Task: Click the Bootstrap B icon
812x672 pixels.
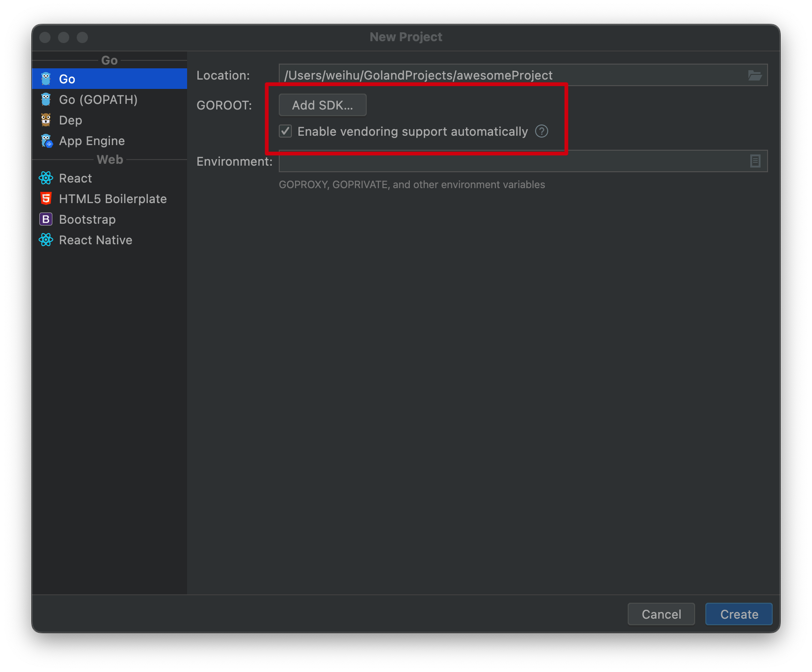Action: (x=46, y=219)
